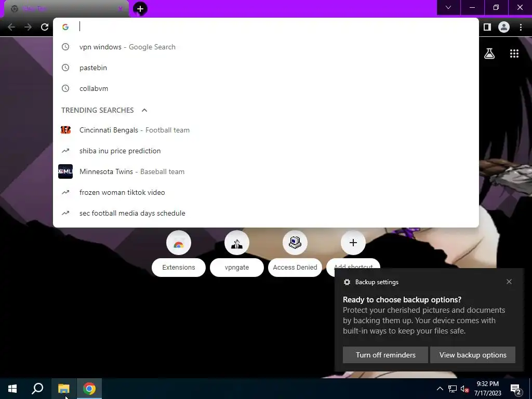The width and height of the screenshot is (532, 399).
Task: Close the New Tab tab
Action: pos(120,9)
